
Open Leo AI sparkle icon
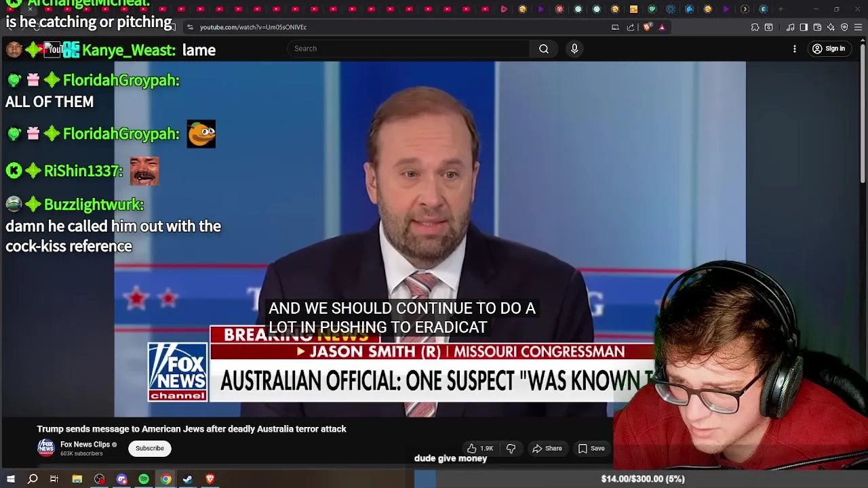[x=831, y=27]
